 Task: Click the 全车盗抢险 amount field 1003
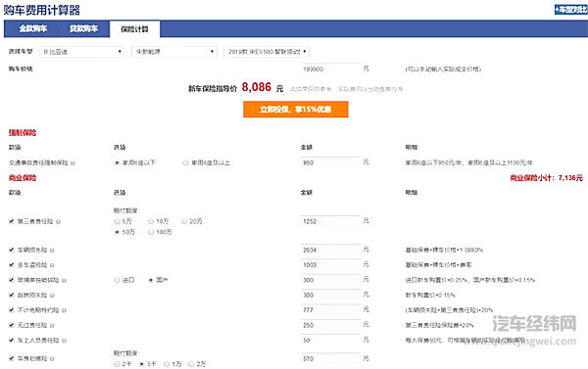[330, 265]
